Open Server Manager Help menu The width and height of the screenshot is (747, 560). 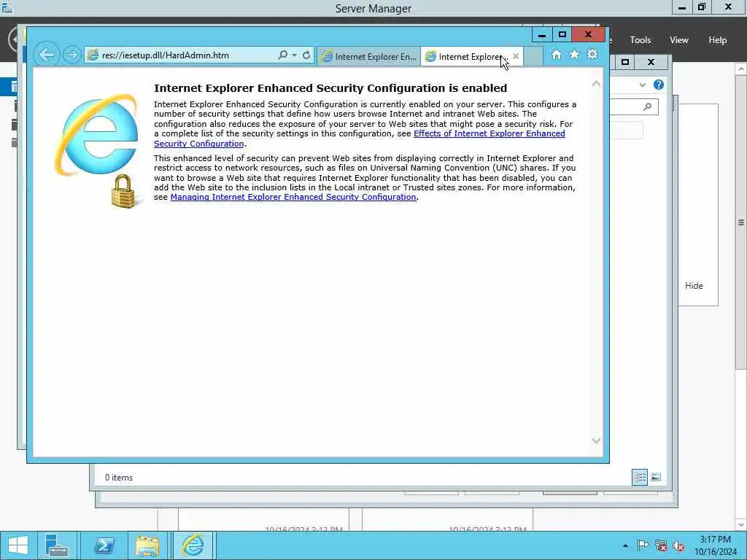point(718,40)
